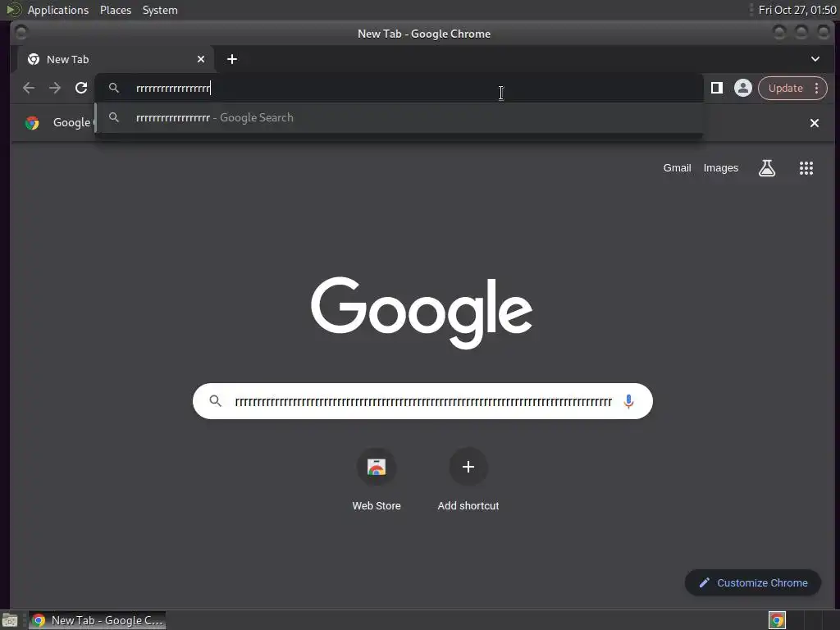
Task: Reload the page with the refresh icon
Action: (x=81, y=88)
